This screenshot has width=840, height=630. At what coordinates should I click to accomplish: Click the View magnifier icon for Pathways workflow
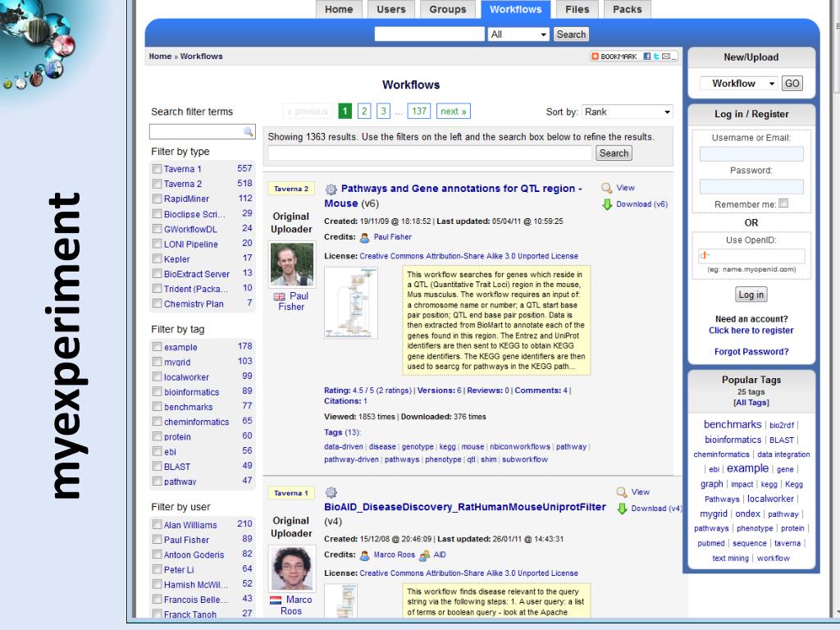coord(606,188)
